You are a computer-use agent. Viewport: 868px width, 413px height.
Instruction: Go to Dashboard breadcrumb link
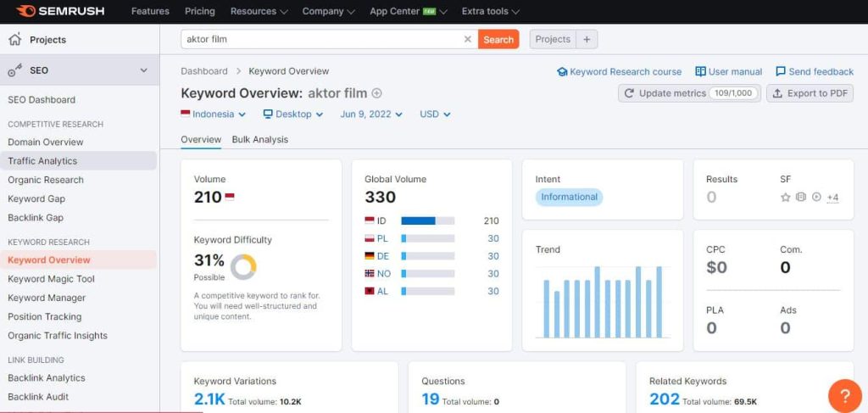click(204, 71)
